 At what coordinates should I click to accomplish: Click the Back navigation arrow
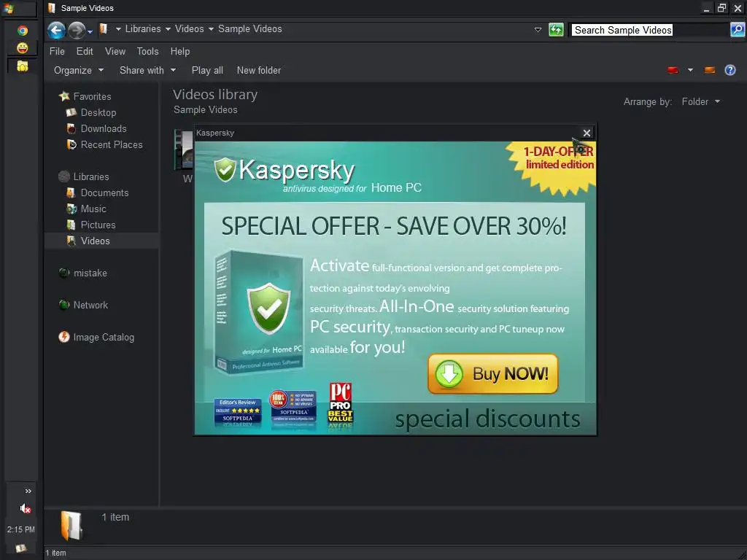tap(56, 31)
